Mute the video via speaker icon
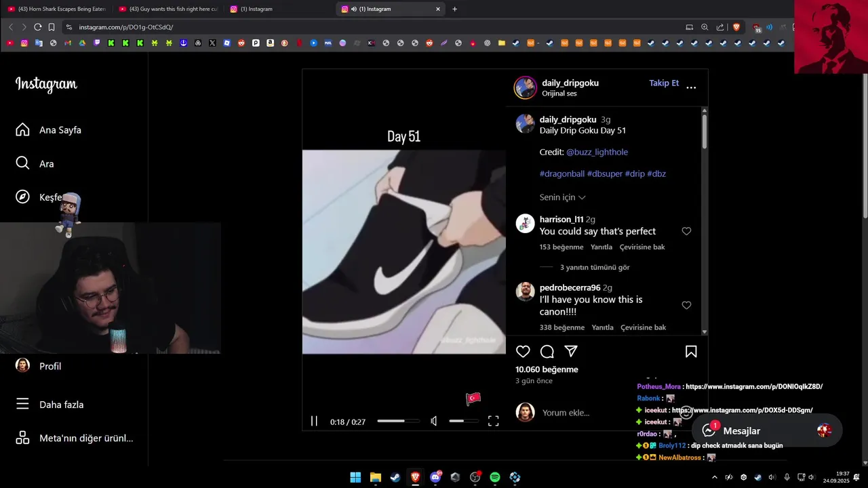 [x=434, y=421]
